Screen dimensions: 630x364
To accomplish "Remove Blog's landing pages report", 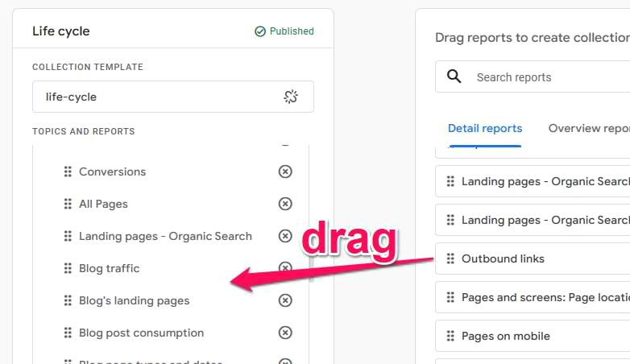I will 285,300.
